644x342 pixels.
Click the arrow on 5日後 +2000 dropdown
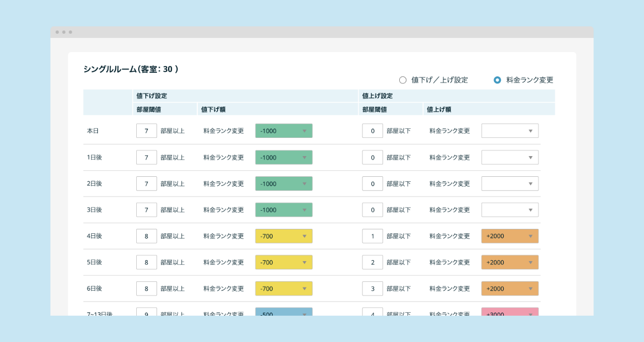530,262
